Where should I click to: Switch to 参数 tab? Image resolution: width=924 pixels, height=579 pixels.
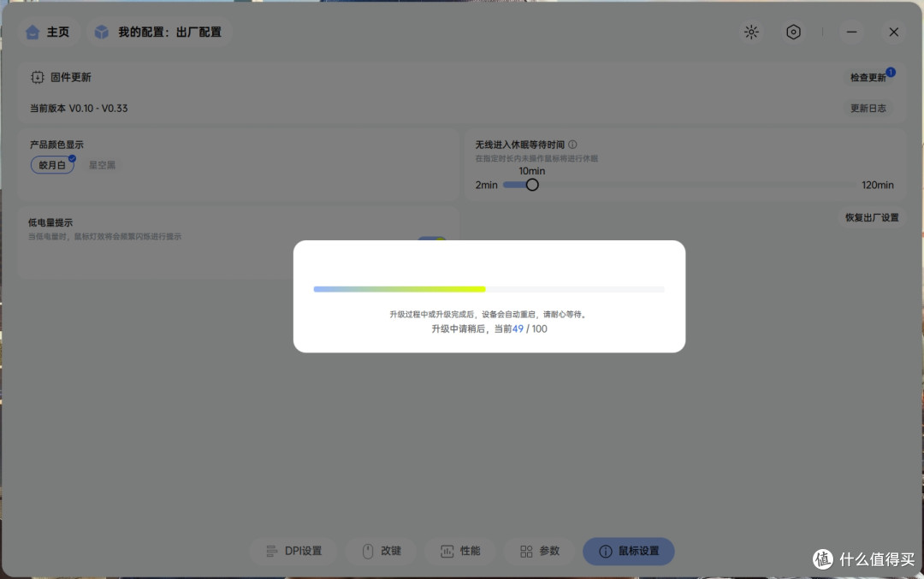coord(539,551)
